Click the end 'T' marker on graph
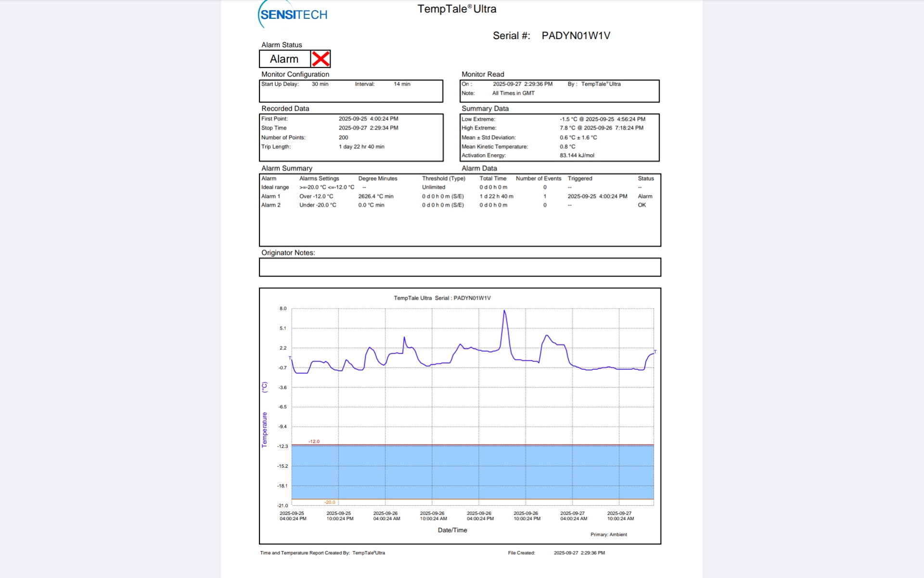Screen dimensions: 924x578 (655, 352)
